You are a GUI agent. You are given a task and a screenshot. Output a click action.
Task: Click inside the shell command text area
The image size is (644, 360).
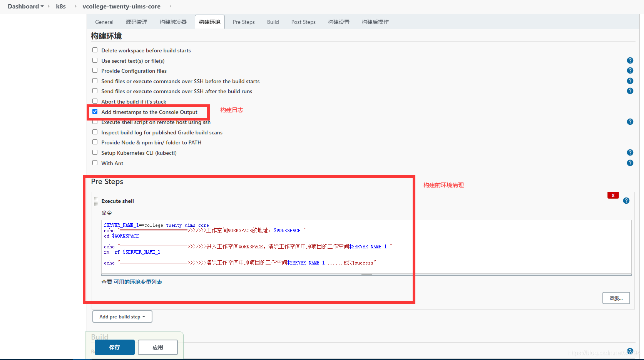point(366,246)
